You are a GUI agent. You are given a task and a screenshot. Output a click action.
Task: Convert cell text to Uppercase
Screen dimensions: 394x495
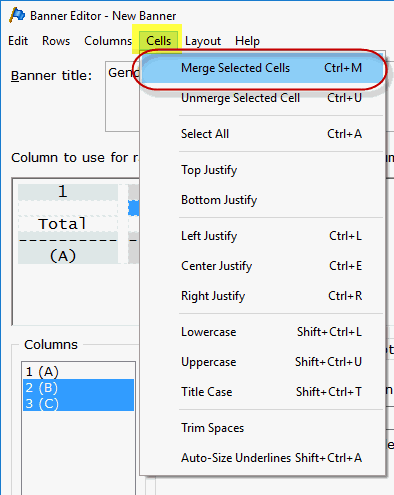coord(263,362)
